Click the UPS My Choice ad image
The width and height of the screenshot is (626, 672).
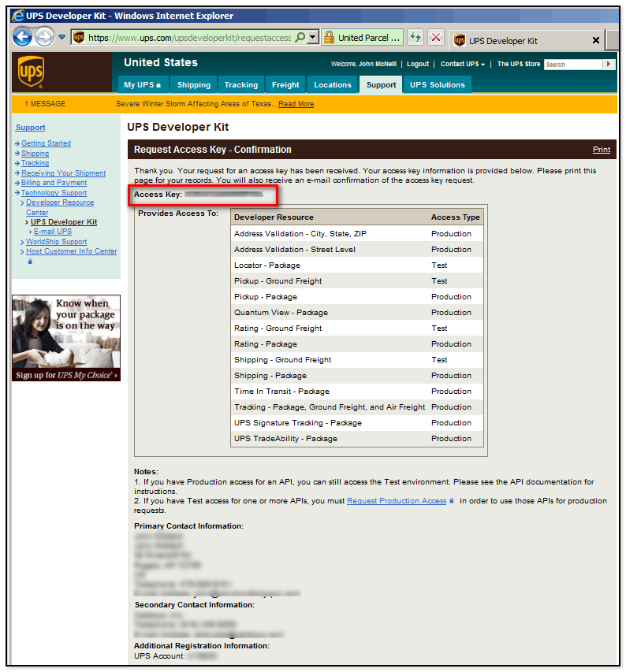pos(66,338)
